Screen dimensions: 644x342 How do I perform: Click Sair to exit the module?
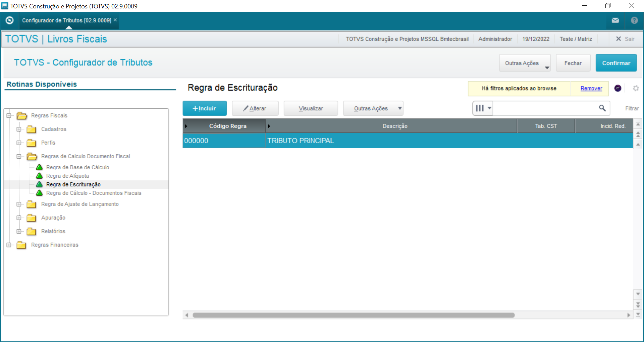(625, 39)
